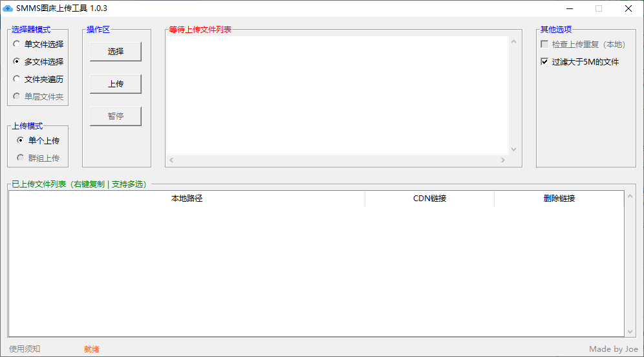Open the 使用须知 usage notice link
The height and width of the screenshot is (357, 644).
pyautogui.click(x=25, y=349)
